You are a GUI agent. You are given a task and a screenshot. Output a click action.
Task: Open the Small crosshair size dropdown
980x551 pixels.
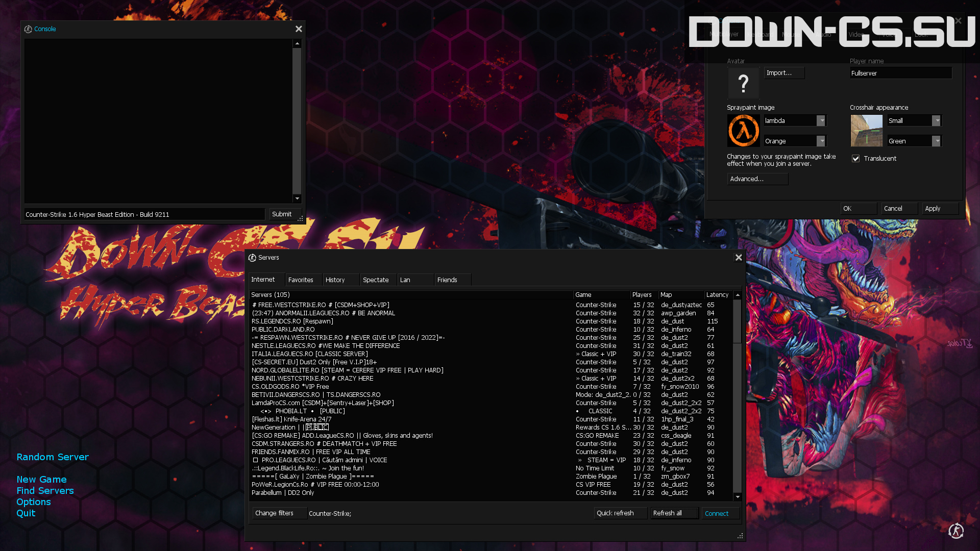936,121
